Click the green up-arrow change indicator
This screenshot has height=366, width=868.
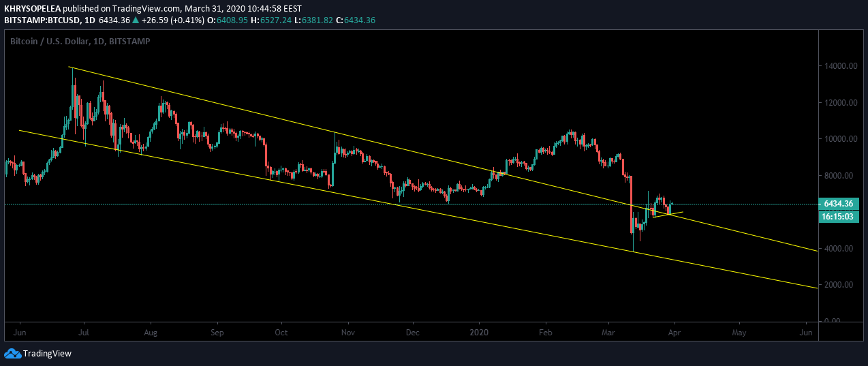(136, 20)
